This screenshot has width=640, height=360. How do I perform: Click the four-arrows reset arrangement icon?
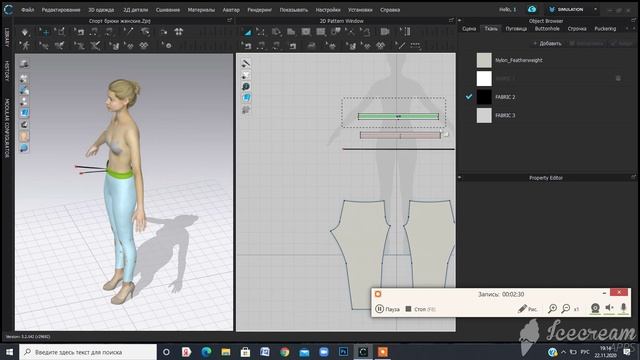[178, 32]
